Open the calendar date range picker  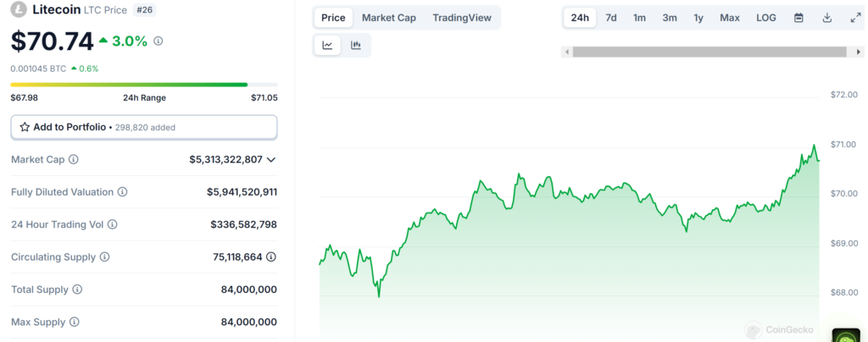(798, 18)
